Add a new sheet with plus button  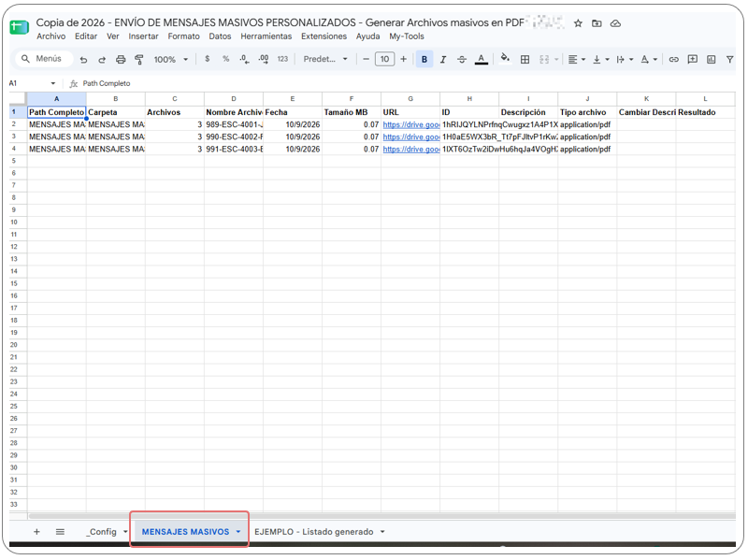pyautogui.click(x=36, y=531)
